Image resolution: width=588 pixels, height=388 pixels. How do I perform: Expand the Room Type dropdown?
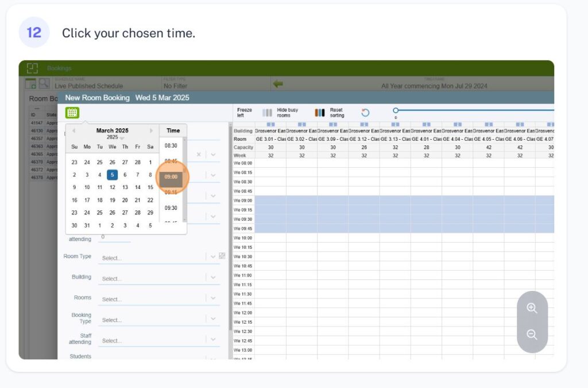pyautogui.click(x=213, y=258)
